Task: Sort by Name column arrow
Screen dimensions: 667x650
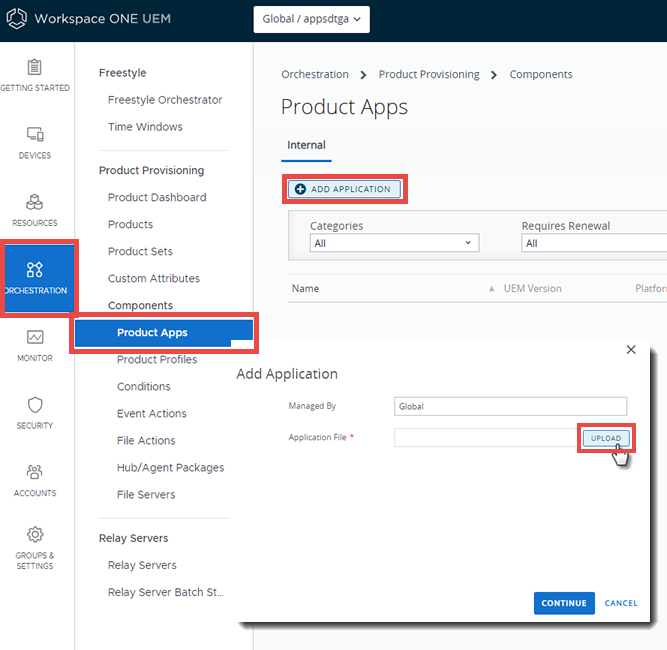Action: coord(491,289)
